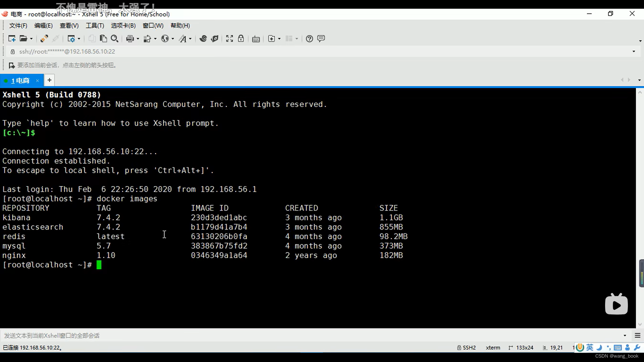Open sessions folder icon in toolbar
Viewport: 644px width, 362px height.
pyautogui.click(x=23, y=39)
